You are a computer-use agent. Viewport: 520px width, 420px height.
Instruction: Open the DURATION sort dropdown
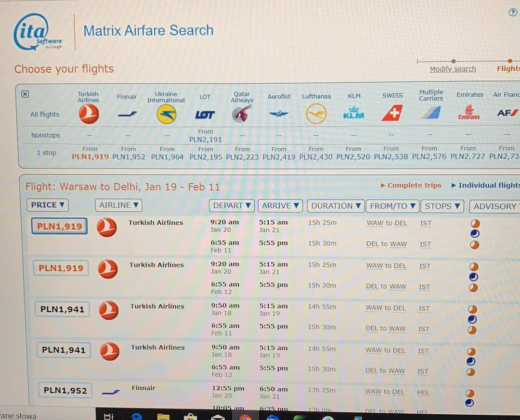tap(336, 206)
